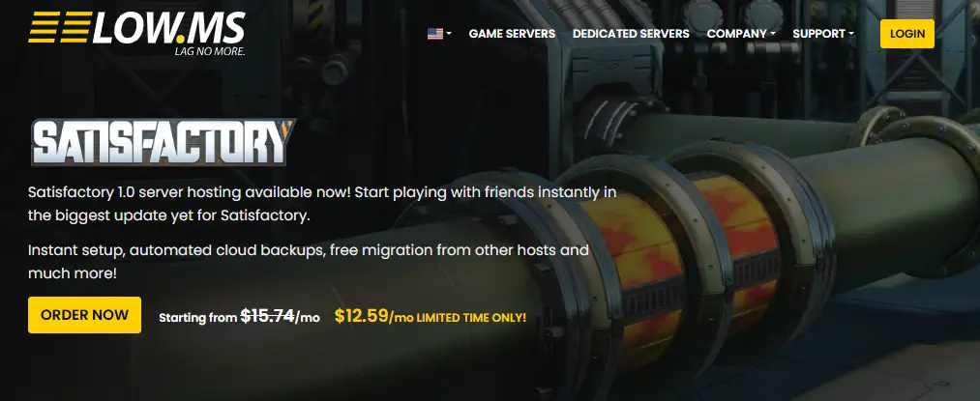The height and width of the screenshot is (401, 980).
Task: Open the Game Servers page
Action: coord(512,34)
